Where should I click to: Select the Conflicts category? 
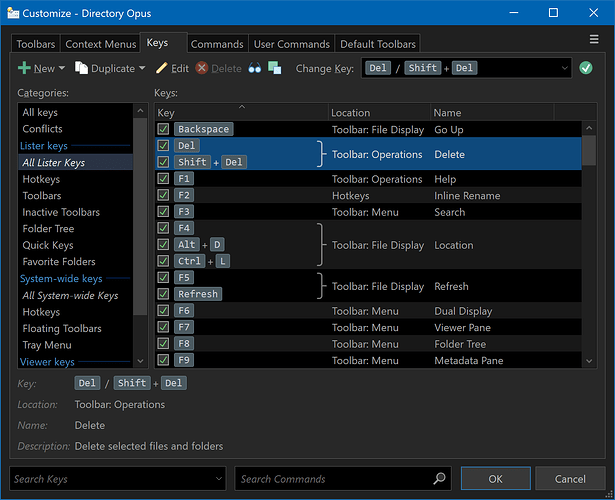point(75,129)
